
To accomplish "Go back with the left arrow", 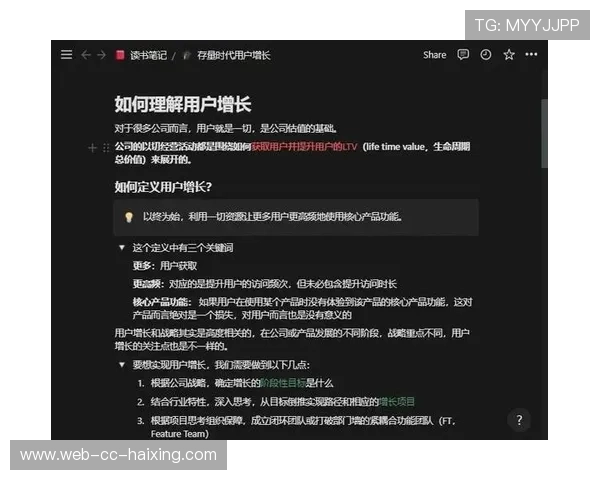I will [85, 55].
